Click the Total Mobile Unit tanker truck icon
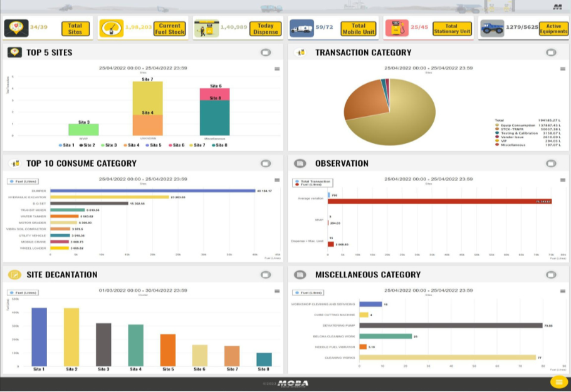571x392 pixels. point(301,28)
